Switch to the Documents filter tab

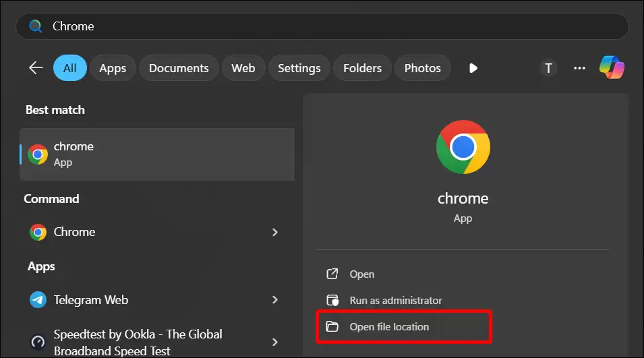[179, 67]
